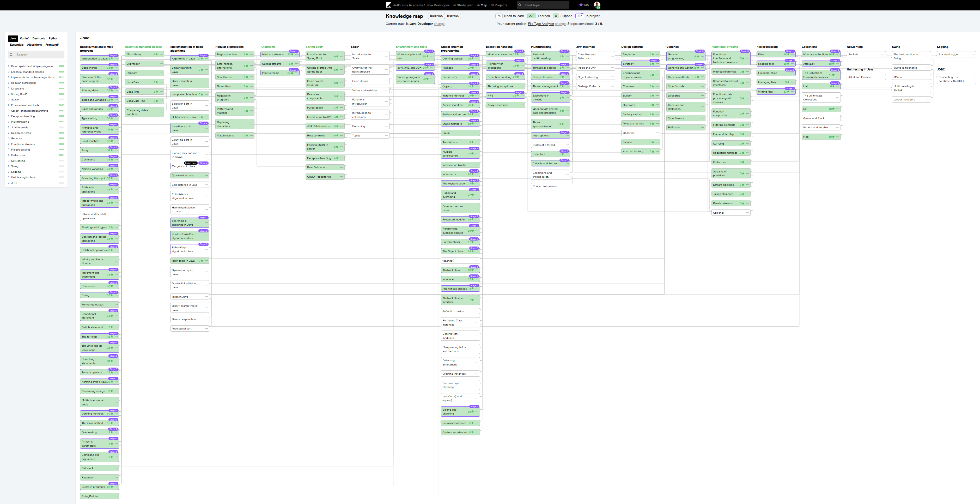The height and width of the screenshot is (504, 980).
Task: Open three-dot menu on Math library card
Action: tap(161, 55)
